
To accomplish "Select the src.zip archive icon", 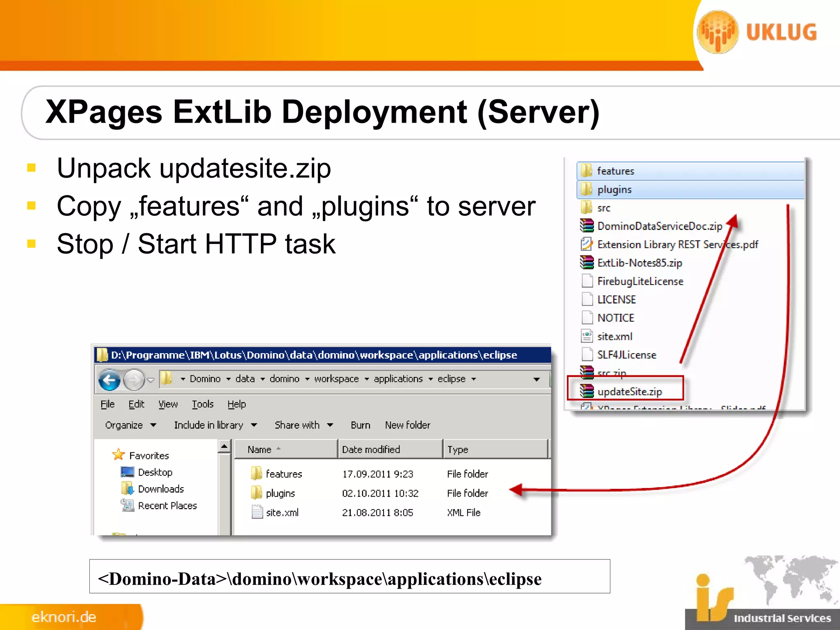I will pos(587,372).
